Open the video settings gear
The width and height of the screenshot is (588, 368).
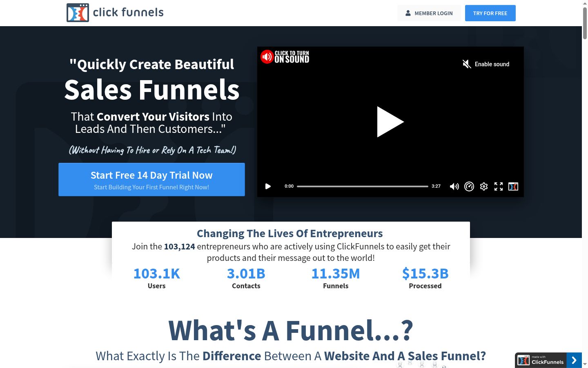[x=484, y=186]
